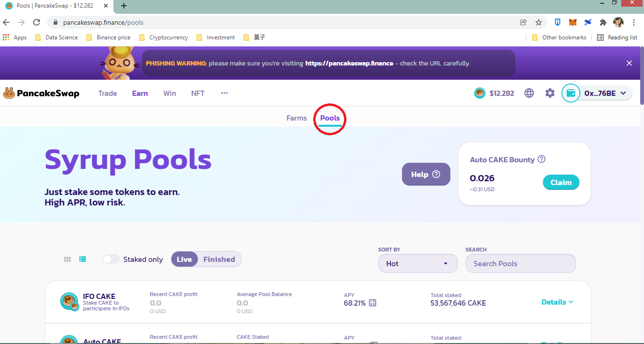Click the address bar URL
The height and width of the screenshot is (344, 644).
(103, 22)
